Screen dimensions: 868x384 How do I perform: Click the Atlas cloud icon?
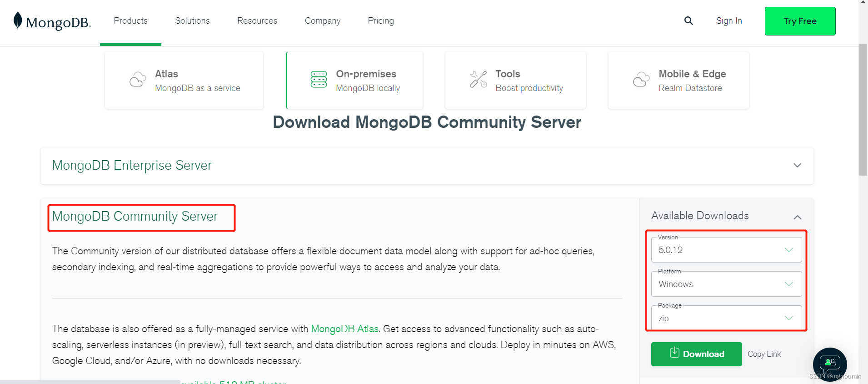tap(138, 80)
